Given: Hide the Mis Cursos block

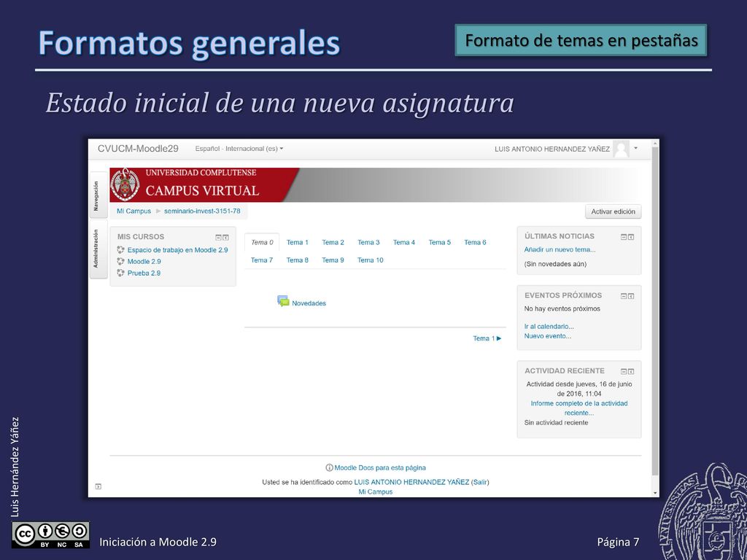Looking at the screenshot, I should click(218, 237).
